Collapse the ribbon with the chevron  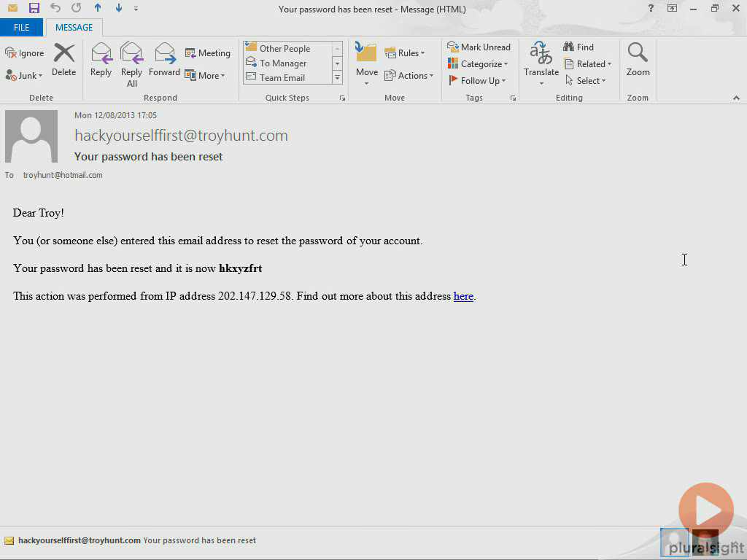[736, 98]
